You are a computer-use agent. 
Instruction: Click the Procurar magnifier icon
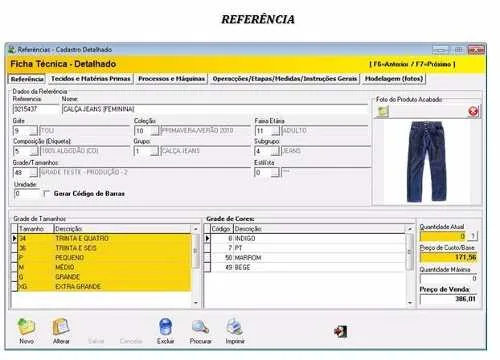pos(201,327)
